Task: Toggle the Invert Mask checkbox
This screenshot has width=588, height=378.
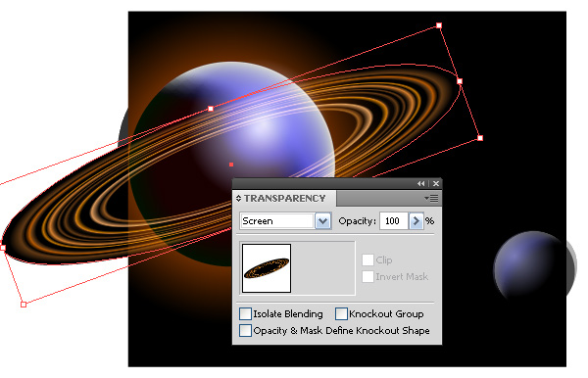Action: pos(367,277)
